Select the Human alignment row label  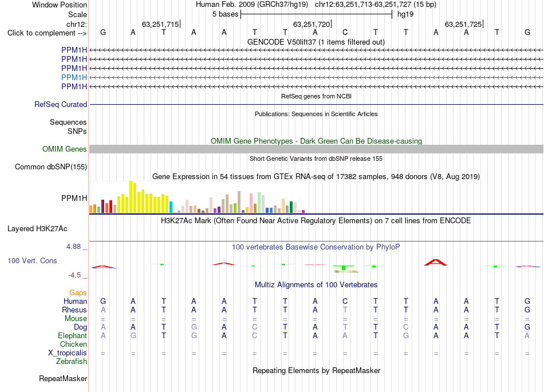pos(75,301)
